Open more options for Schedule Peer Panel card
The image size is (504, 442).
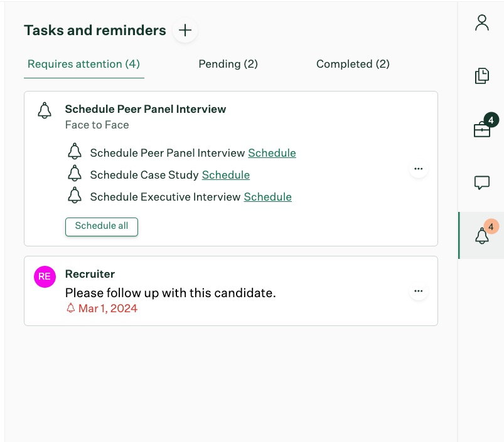click(418, 169)
